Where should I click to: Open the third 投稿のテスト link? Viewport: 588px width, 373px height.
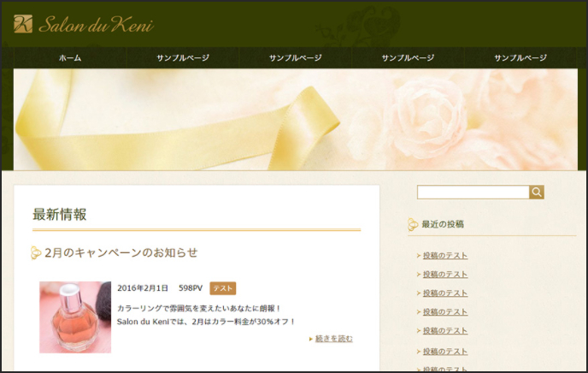pos(445,293)
